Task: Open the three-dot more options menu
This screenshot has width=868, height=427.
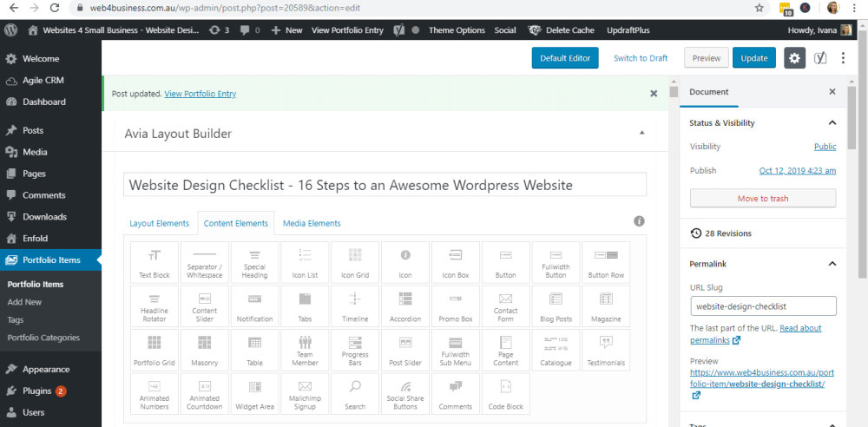Action: tap(843, 57)
